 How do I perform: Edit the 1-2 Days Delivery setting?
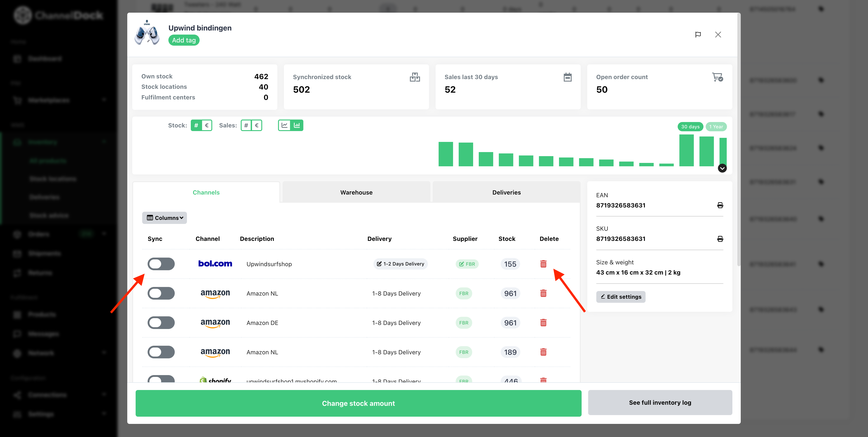400,264
